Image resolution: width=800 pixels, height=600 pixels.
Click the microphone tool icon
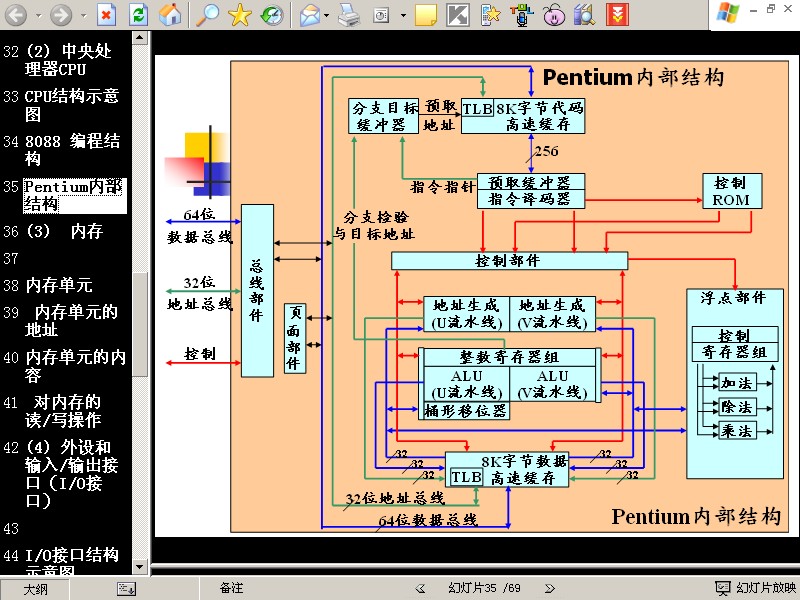521,15
